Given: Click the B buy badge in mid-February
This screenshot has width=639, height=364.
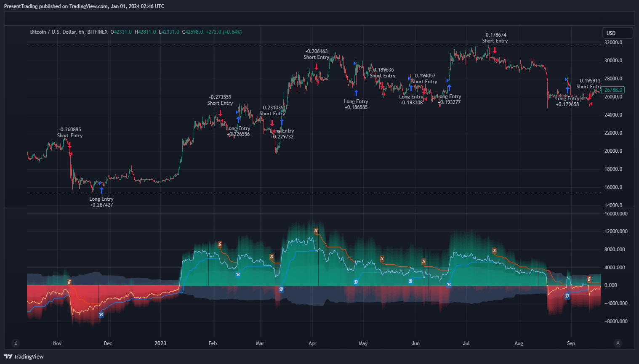Looking at the screenshot, I should pyautogui.click(x=238, y=274).
